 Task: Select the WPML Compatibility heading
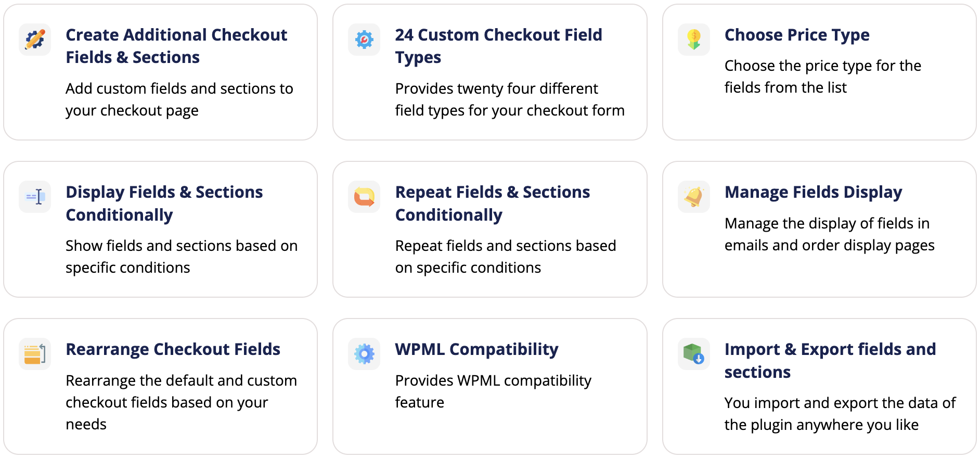click(x=476, y=349)
